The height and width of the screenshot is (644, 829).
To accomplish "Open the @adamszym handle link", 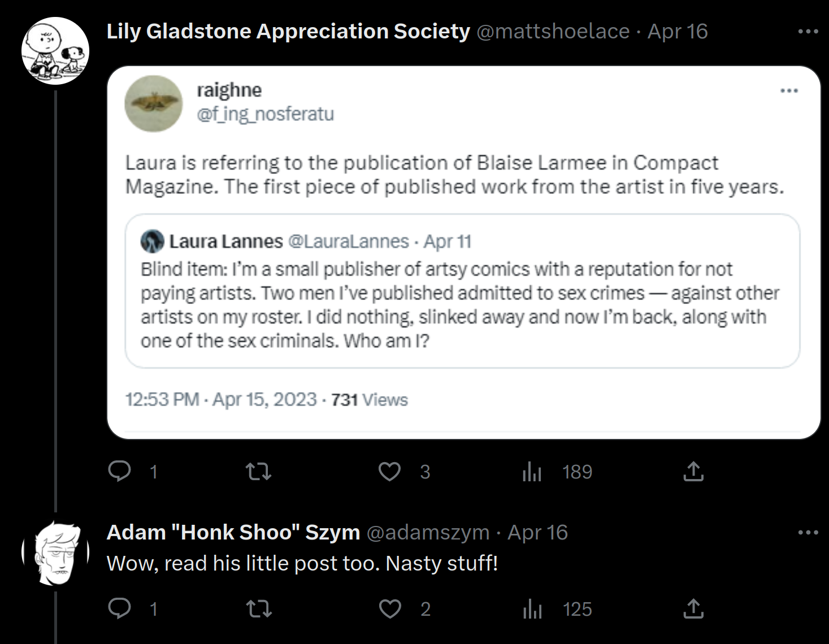I will point(428,532).
